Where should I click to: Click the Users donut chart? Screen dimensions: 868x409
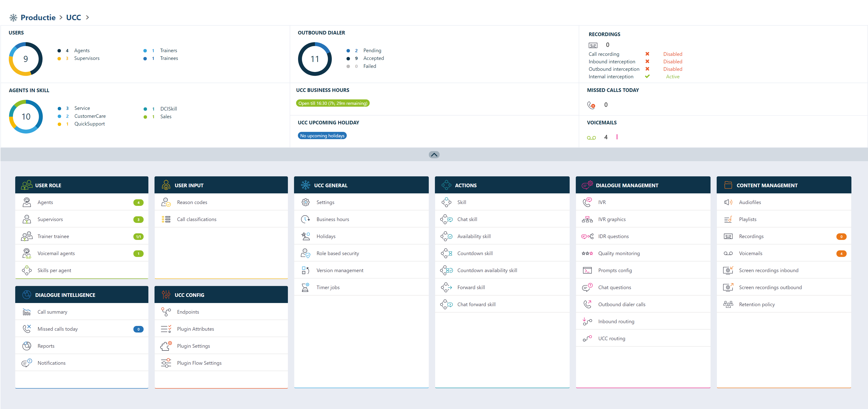point(26,59)
